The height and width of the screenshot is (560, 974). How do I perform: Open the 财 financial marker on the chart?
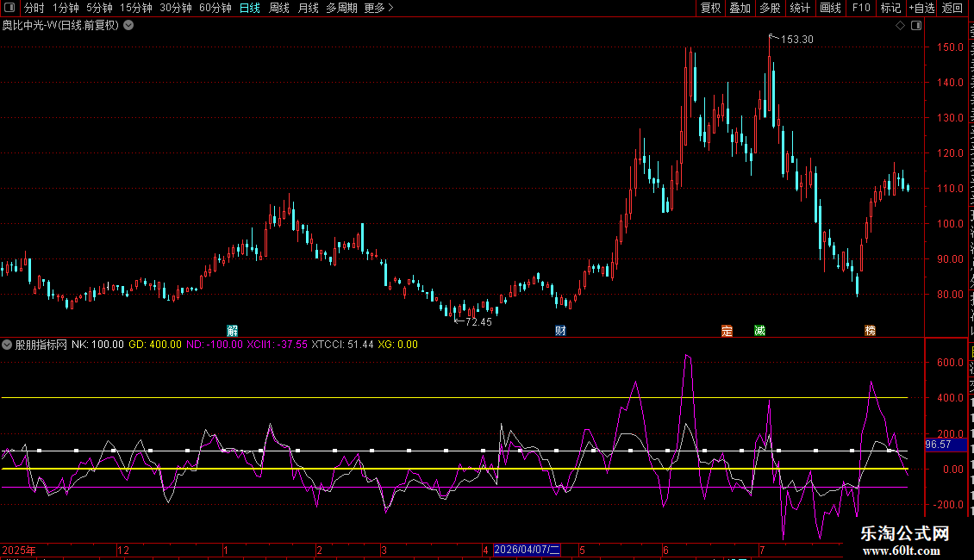(560, 330)
